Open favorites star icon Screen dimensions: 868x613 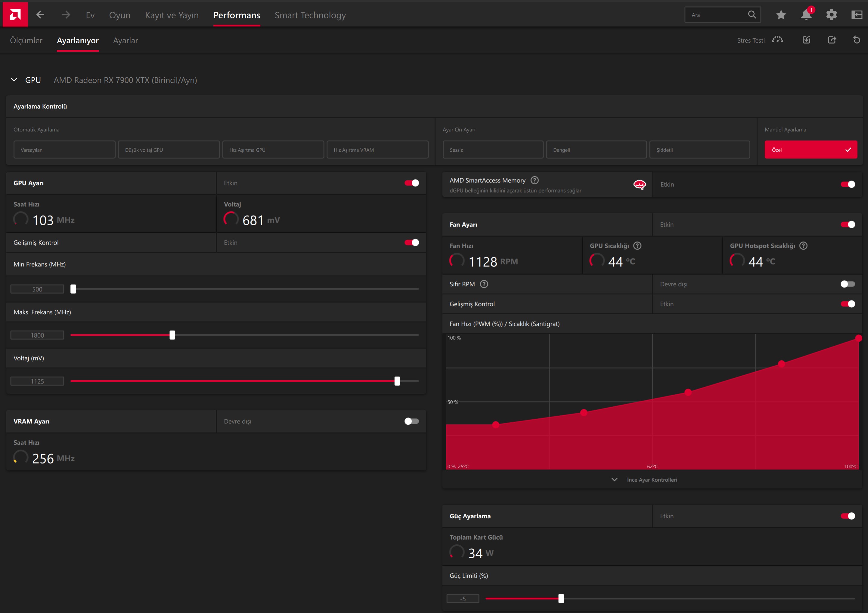(781, 15)
